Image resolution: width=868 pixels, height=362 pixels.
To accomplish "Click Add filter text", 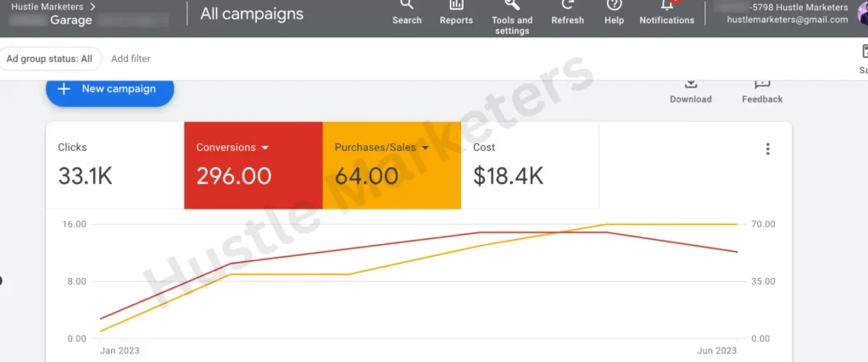I will coord(131,58).
